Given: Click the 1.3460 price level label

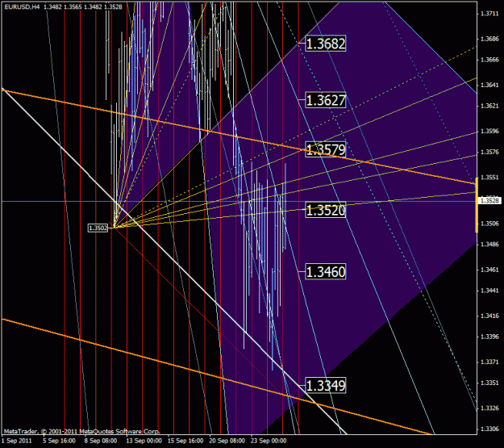Looking at the screenshot, I should click(x=326, y=272).
